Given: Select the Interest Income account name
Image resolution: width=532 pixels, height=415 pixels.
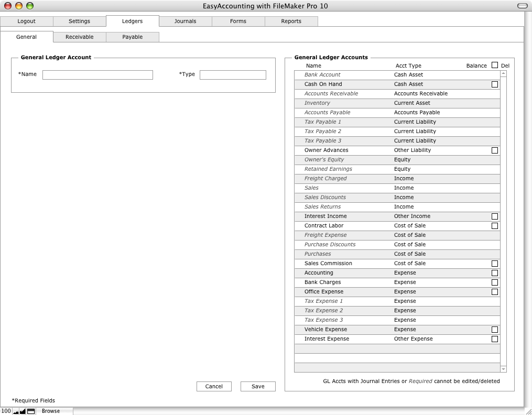Looking at the screenshot, I should pos(325,216).
